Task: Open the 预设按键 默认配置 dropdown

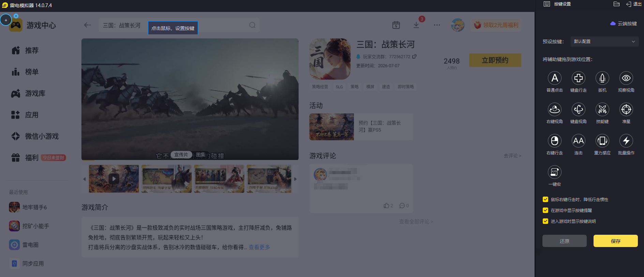Action: pos(604,42)
